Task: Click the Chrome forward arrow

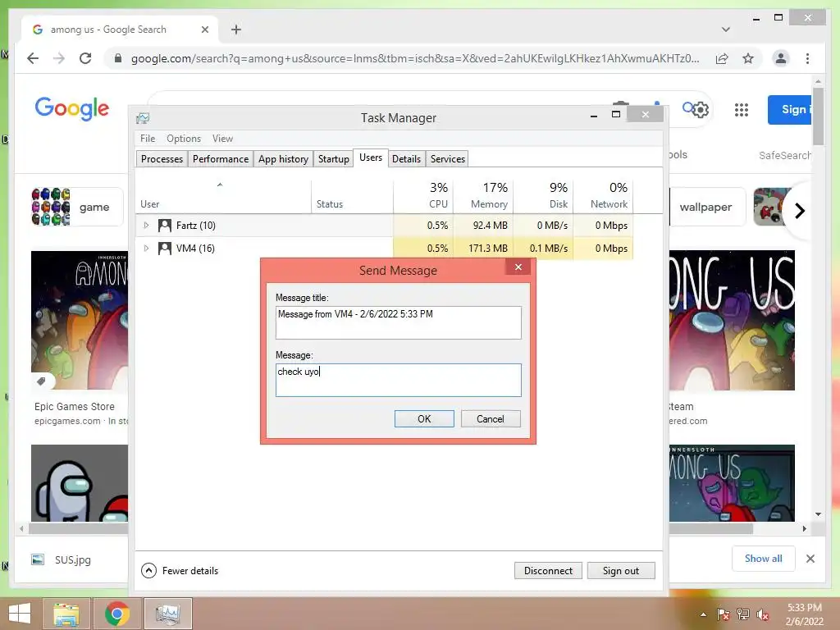Action: (x=59, y=58)
